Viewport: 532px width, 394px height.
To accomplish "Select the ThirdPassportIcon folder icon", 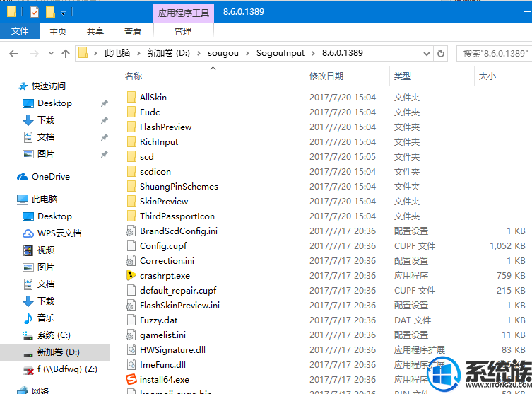I will [131, 216].
